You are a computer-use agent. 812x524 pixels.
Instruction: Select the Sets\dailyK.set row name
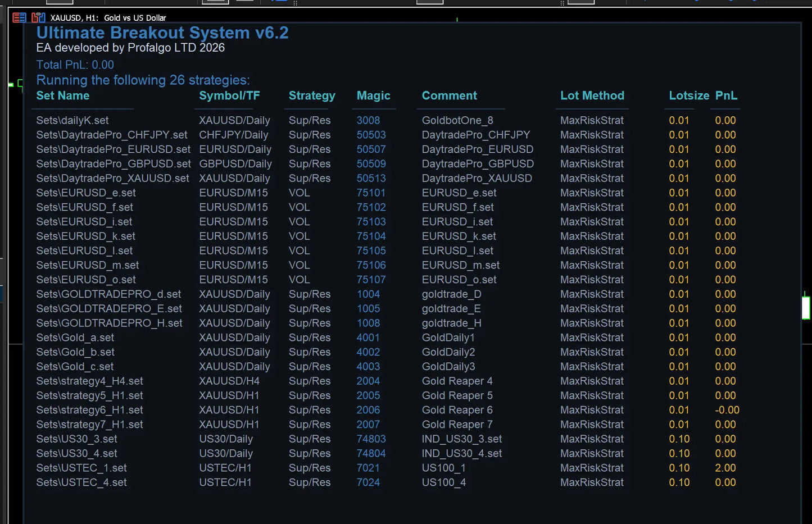[72, 120]
